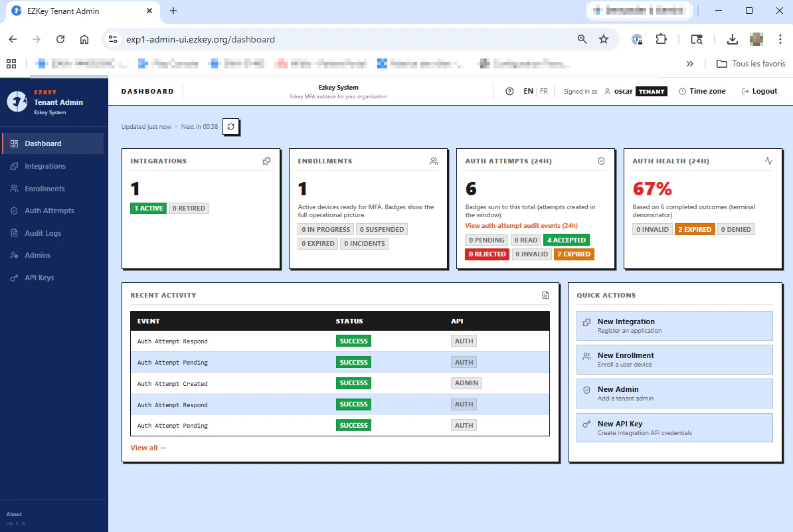The width and height of the screenshot is (793, 532).
Task: Open the API Keys sidebar menu item
Action: (53, 278)
